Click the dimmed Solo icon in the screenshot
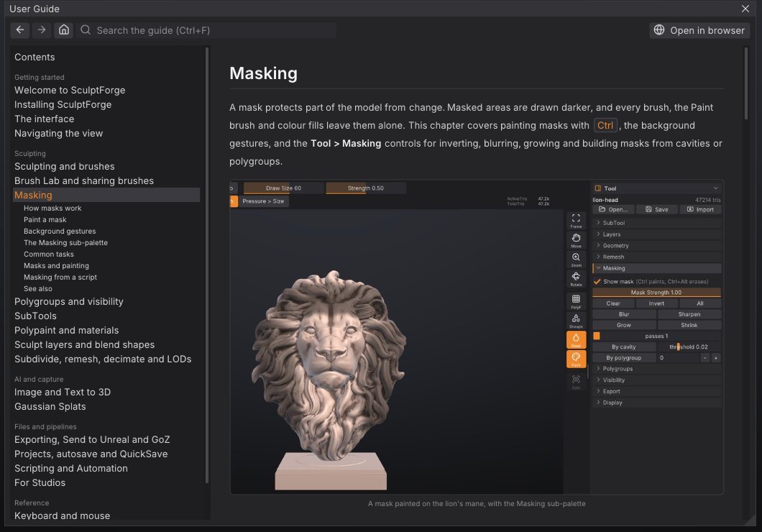 [x=576, y=382]
